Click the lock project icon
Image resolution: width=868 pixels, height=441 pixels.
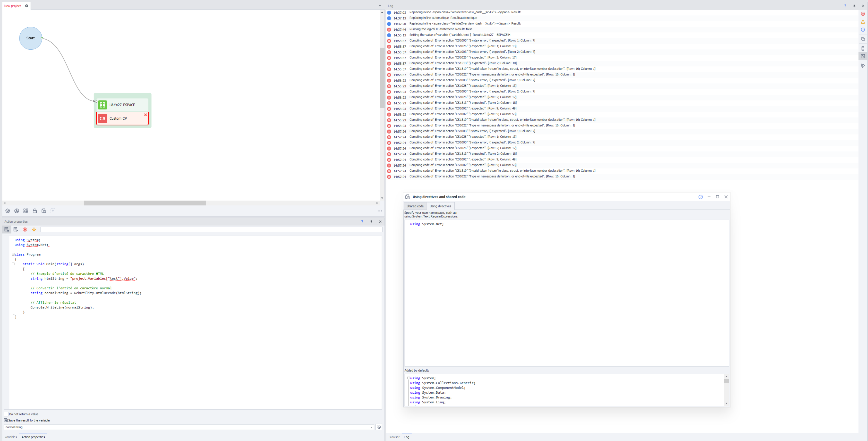tap(35, 211)
